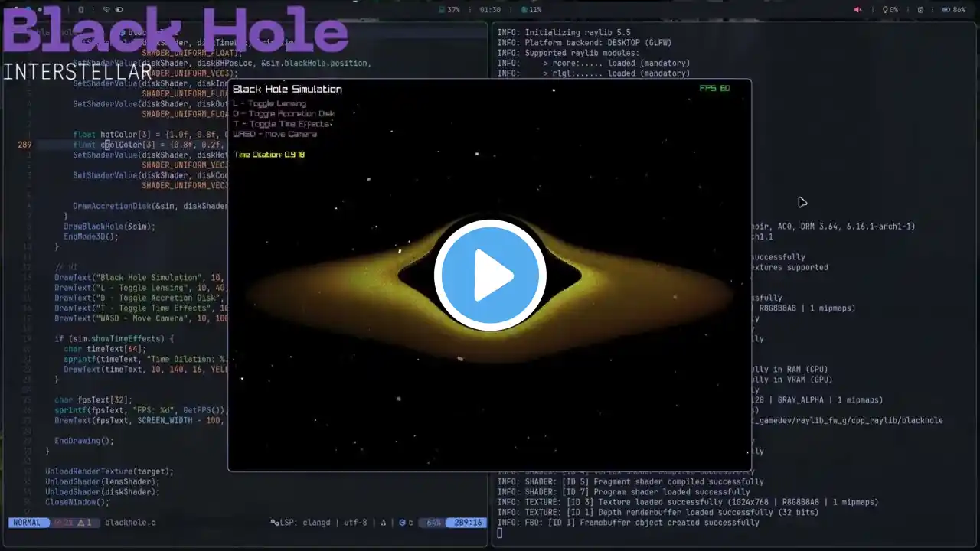Click the brightness 0% indicator in the top bar
980x551 pixels.
click(x=891, y=10)
